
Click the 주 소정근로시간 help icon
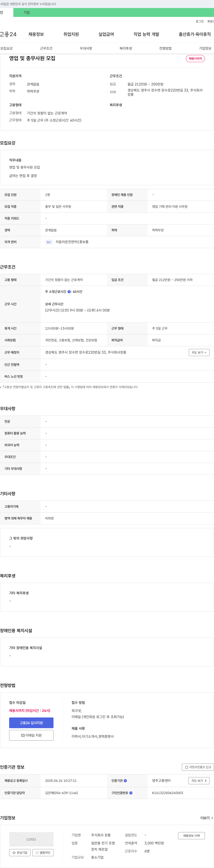[69, 292]
